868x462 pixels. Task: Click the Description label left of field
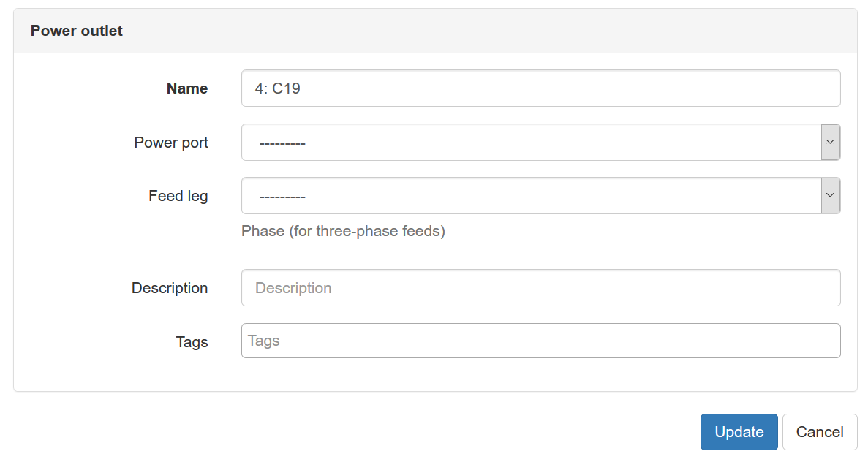[x=170, y=288]
